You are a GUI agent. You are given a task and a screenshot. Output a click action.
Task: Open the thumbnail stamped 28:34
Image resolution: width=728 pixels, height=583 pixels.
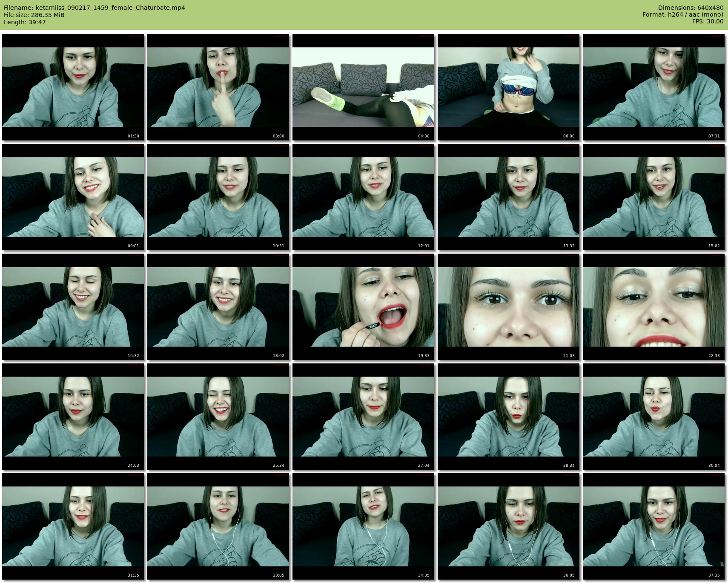(509, 417)
